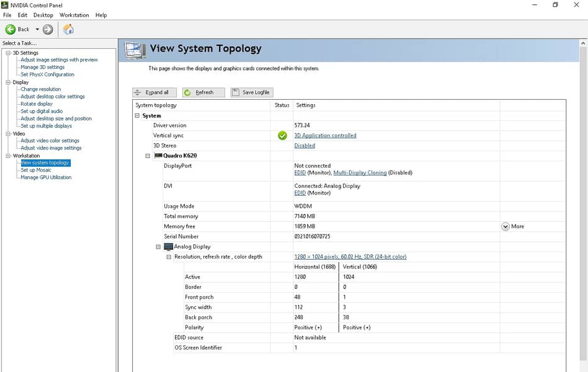This screenshot has width=588, height=372.
Task: Click the green Vertical sync status checkmark
Action: tap(282, 135)
